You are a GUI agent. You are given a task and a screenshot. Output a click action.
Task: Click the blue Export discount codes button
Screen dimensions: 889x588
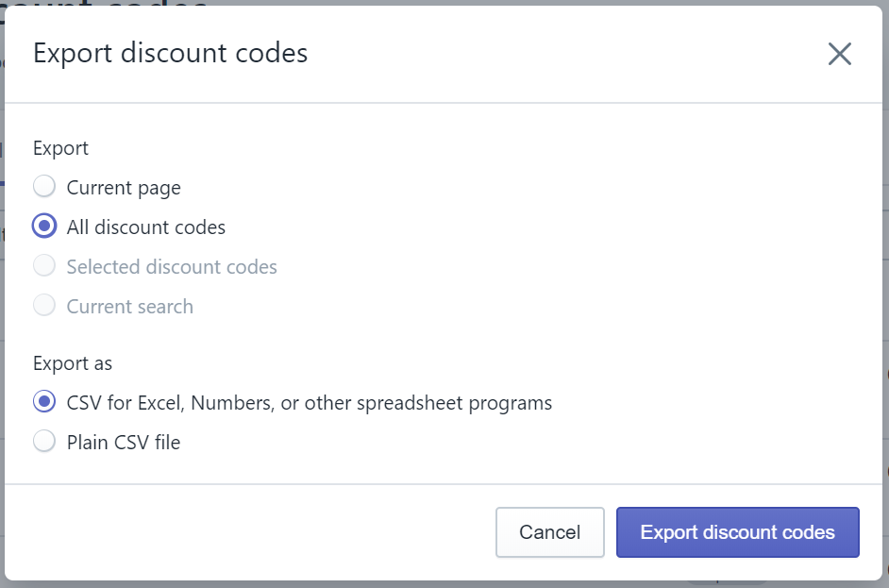point(738,532)
